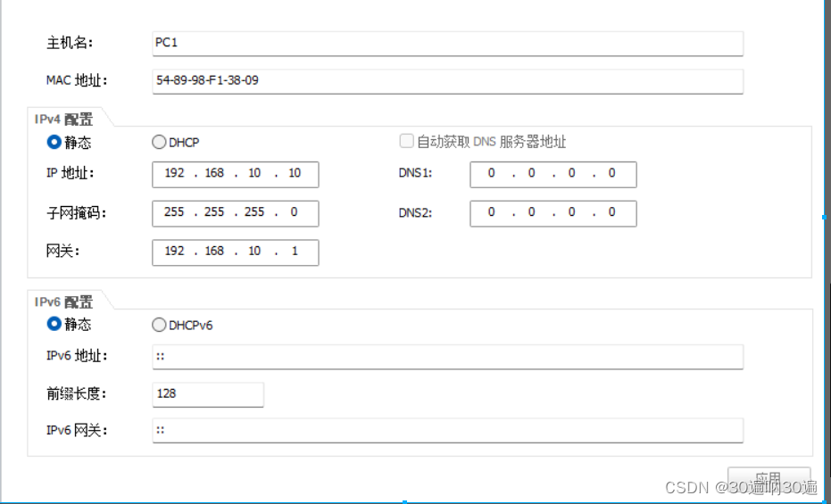This screenshot has height=504, width=831.
Task: Click the MAC 地址 input field
Action: tap(447, 81)
